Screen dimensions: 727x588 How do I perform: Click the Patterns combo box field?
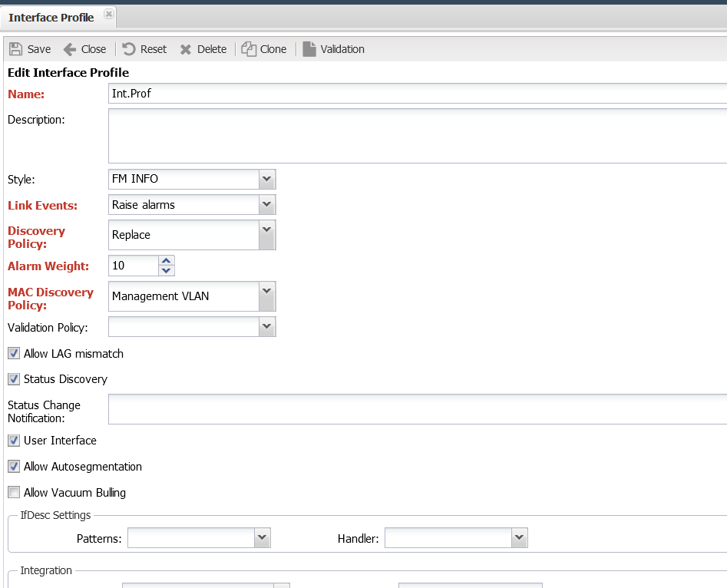click(x=191, y=537)
